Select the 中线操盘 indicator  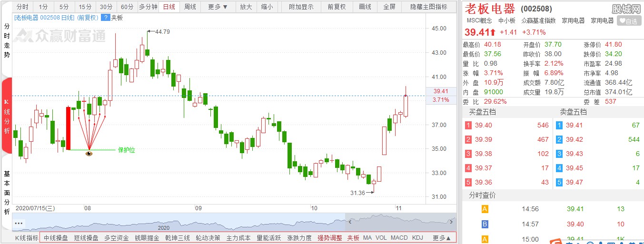pyautogui.click(x=56, y=238)
